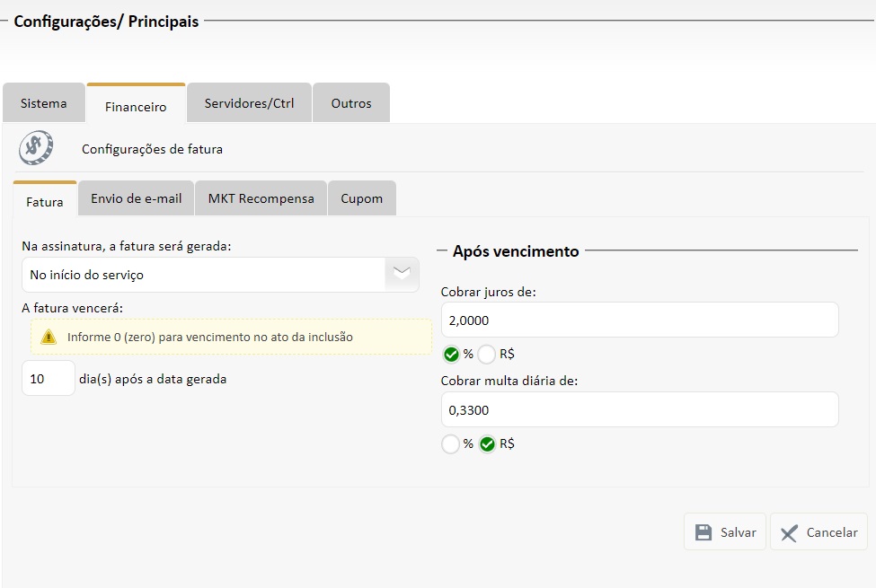Viewport: 876px width, 588px height.
Task: Open the Sistema tab
Action: coord(44,103)
